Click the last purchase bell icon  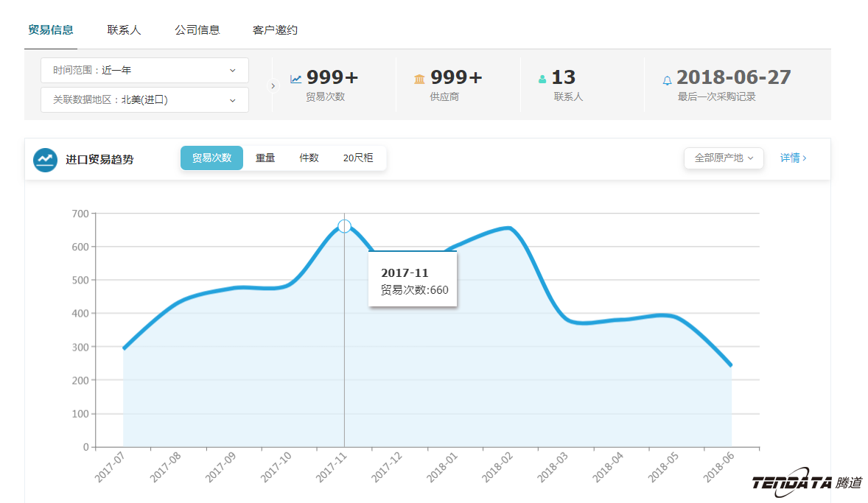(667, 80)
